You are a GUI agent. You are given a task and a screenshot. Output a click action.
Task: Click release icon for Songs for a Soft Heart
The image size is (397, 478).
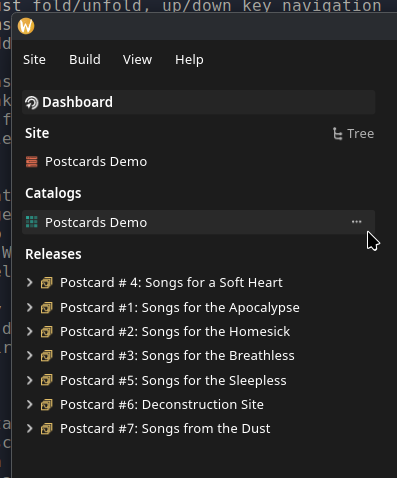coord(47,283)
